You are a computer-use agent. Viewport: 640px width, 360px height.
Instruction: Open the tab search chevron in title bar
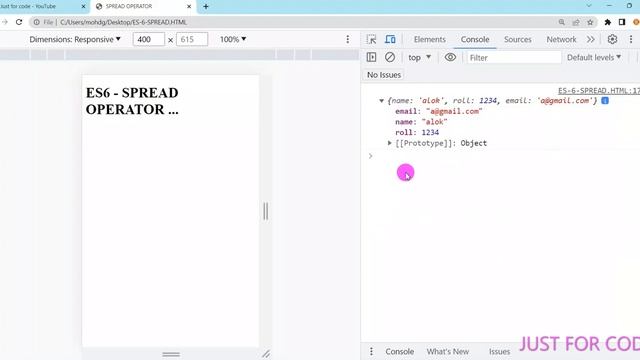pyautogui.click(x=589, y=6)
